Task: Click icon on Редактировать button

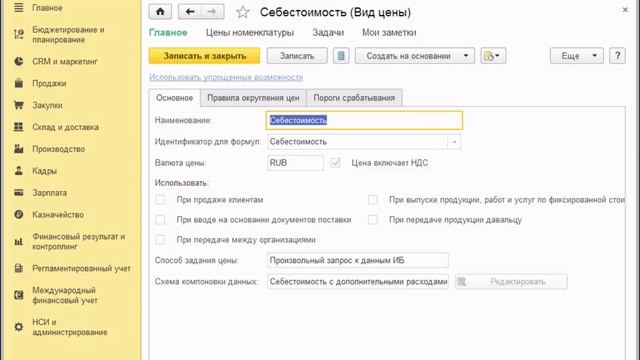Action: pos(462,282)
